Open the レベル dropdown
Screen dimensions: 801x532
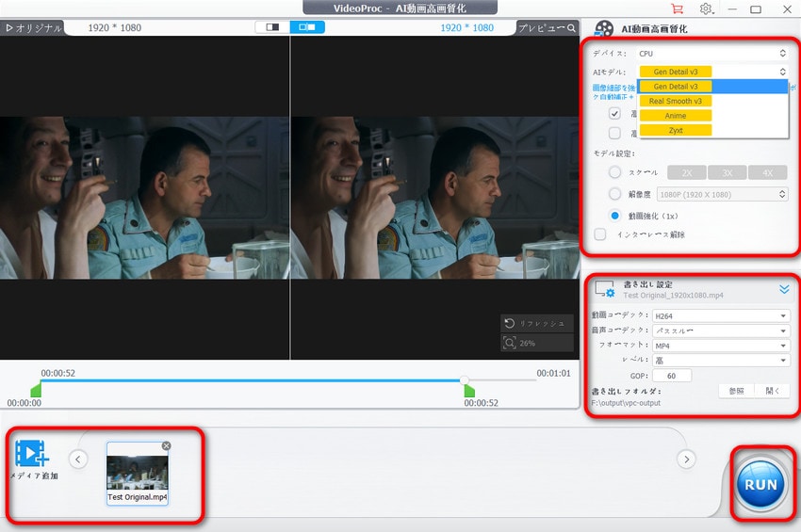[721, 361]
